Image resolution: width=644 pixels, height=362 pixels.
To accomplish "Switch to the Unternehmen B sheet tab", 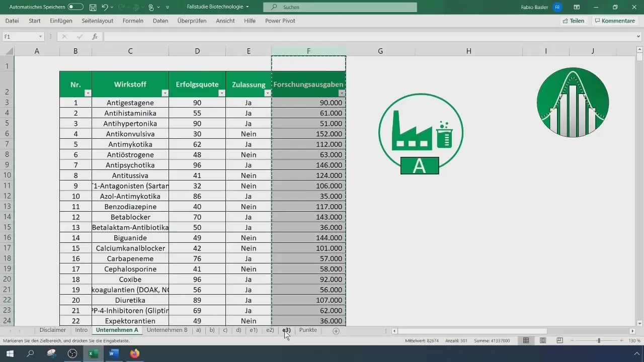I will point(167,330).
